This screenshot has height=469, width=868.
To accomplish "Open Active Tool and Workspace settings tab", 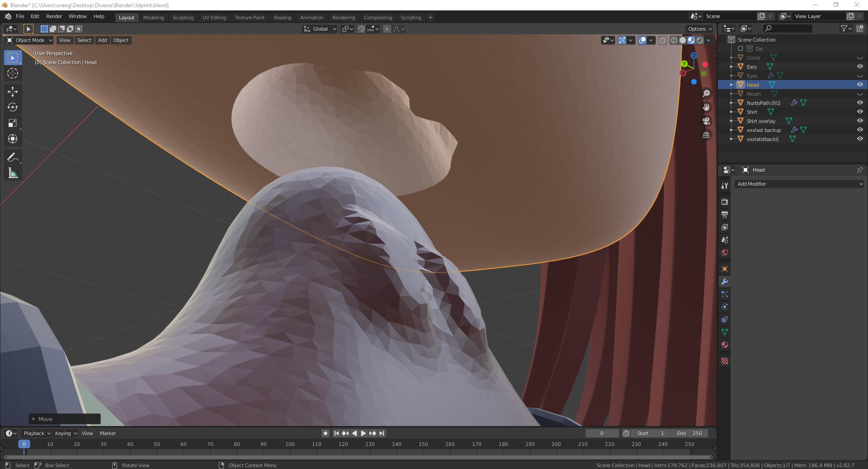I will [725, 185].
